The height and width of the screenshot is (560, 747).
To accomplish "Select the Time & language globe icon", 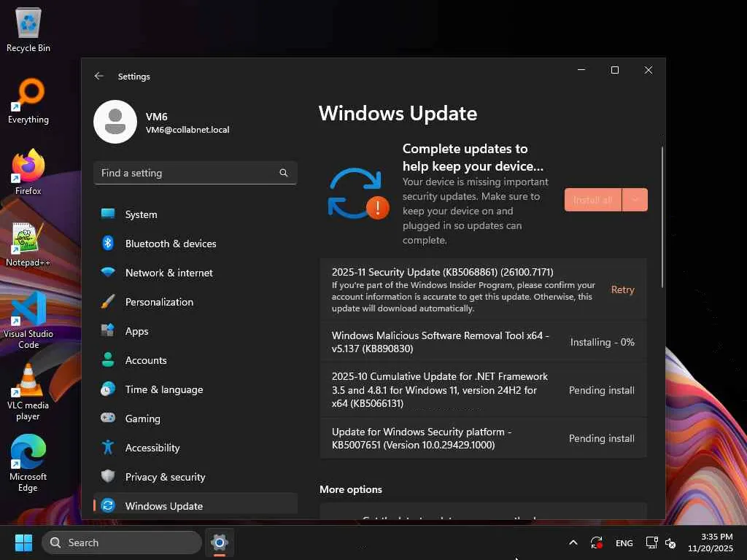I will 108,389.
